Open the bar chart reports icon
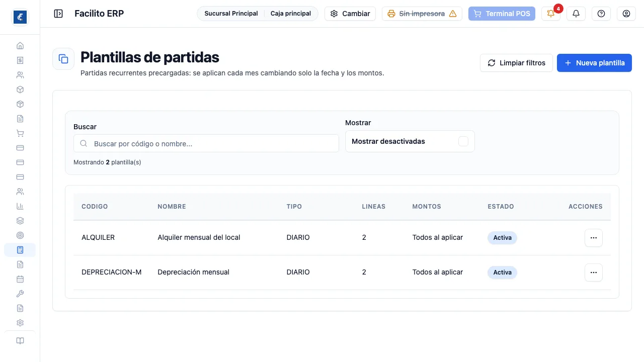Image resolution: width=644 pixels, height=362 pixels. coord(20,206)
